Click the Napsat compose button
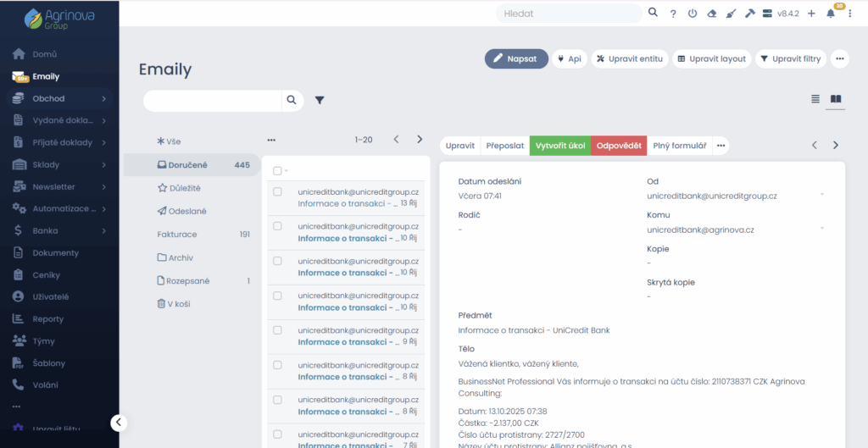868x448 pixels. coord(516,58)
